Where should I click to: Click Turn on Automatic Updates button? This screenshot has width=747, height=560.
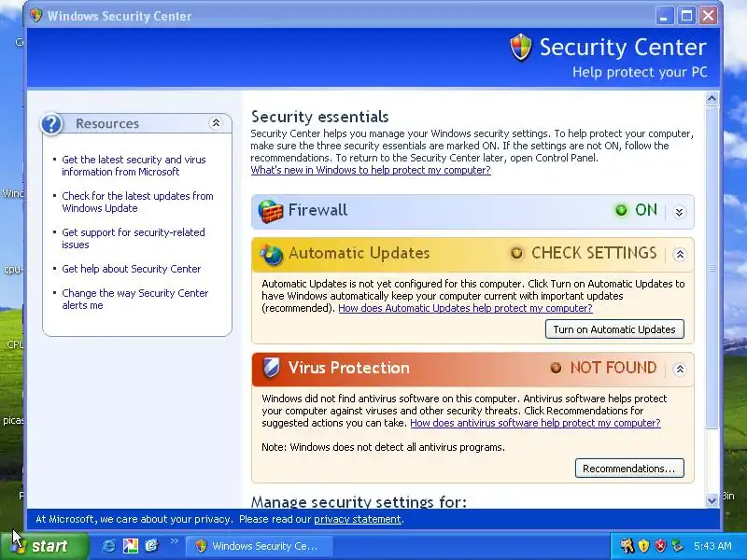(x=614, y=329)
